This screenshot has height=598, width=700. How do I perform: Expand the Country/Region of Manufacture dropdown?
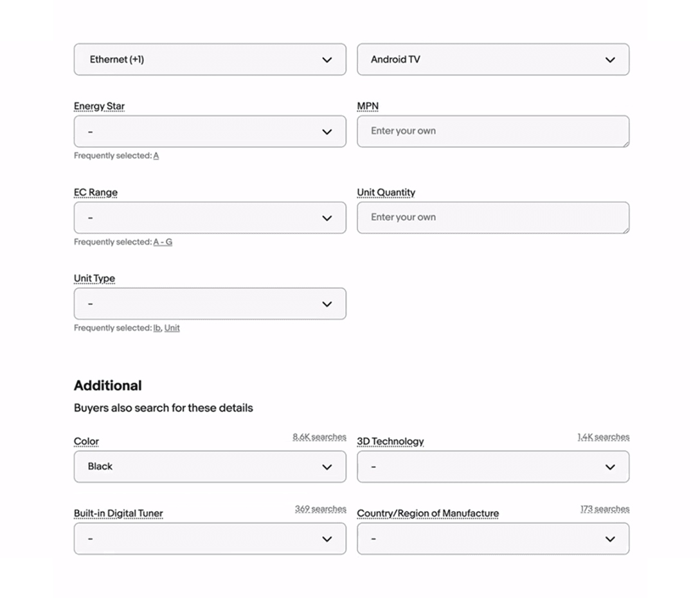(493, 539)
